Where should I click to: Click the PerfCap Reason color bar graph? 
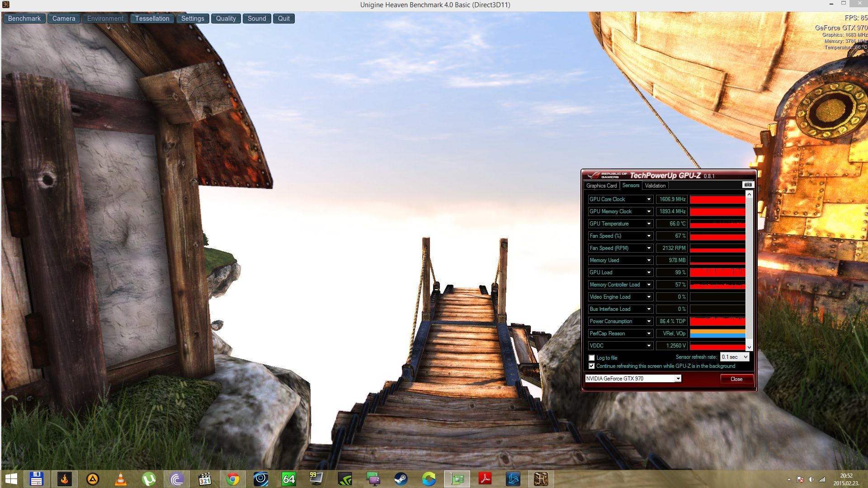pyautogui.click(x=717, y=333)
